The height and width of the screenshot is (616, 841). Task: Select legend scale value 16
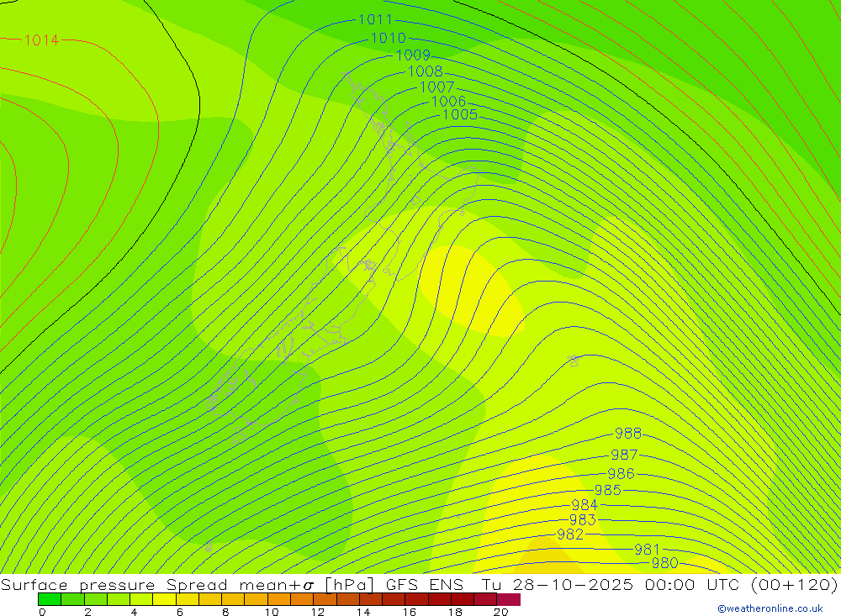410,612
